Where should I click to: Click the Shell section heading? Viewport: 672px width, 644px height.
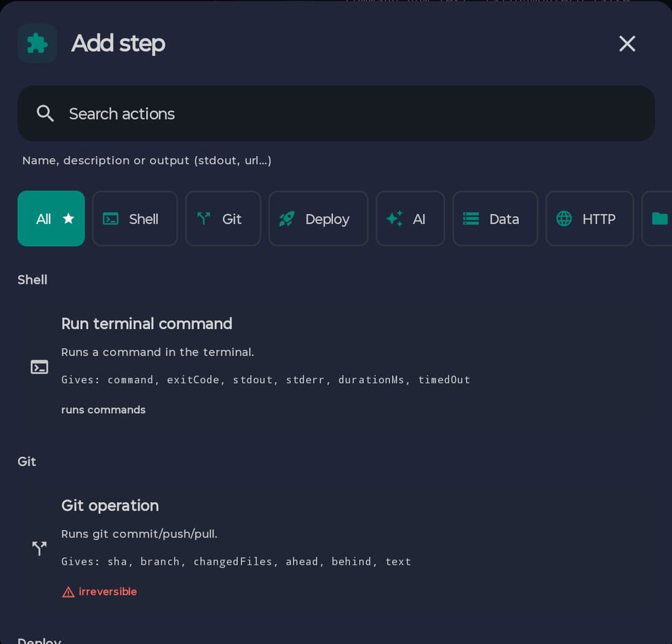pos(32,280)
